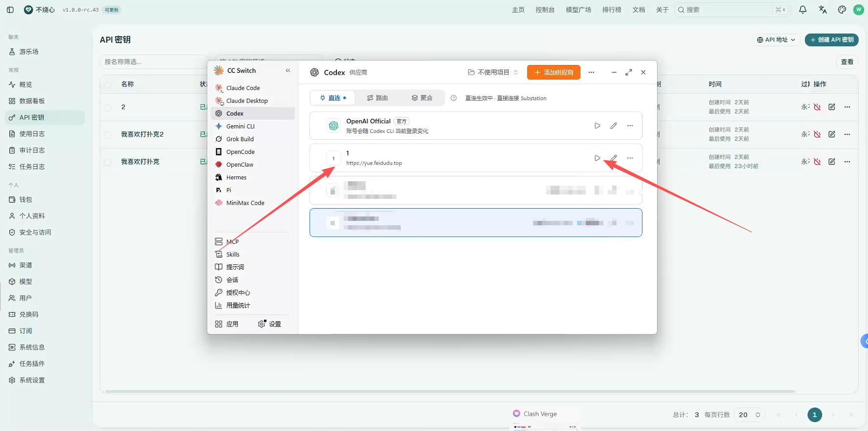Select the checkbox for 我喜欢打扑克2

(x=107, y=134)
